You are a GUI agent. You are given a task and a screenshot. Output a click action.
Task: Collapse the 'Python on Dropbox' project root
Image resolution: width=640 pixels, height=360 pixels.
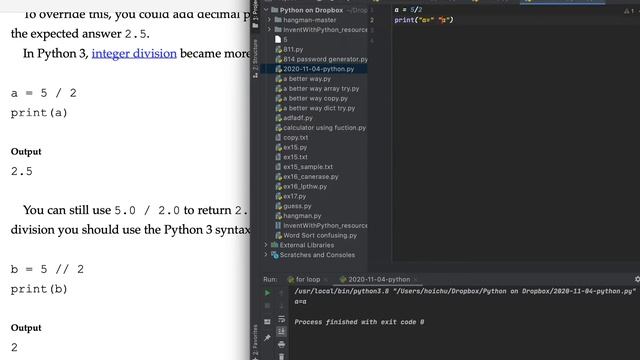[266, 10]
